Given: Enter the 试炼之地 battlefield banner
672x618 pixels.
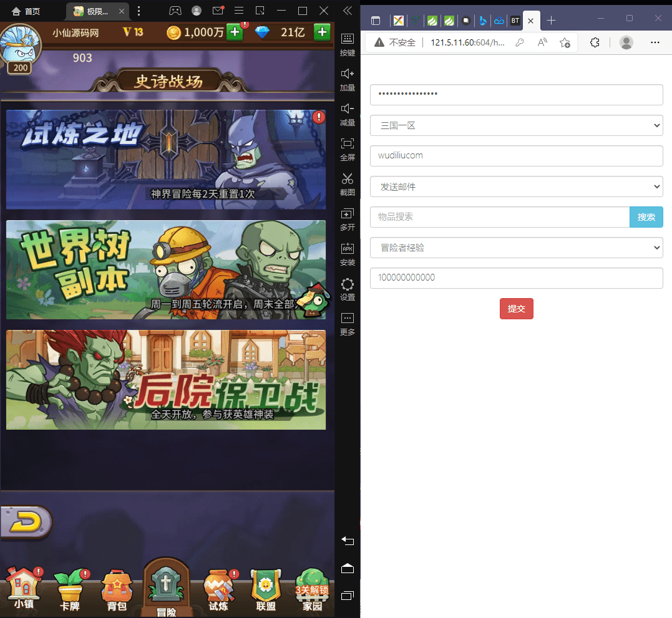Looking at the screenshot, I should pyautogui.click(x=166, y=159).
